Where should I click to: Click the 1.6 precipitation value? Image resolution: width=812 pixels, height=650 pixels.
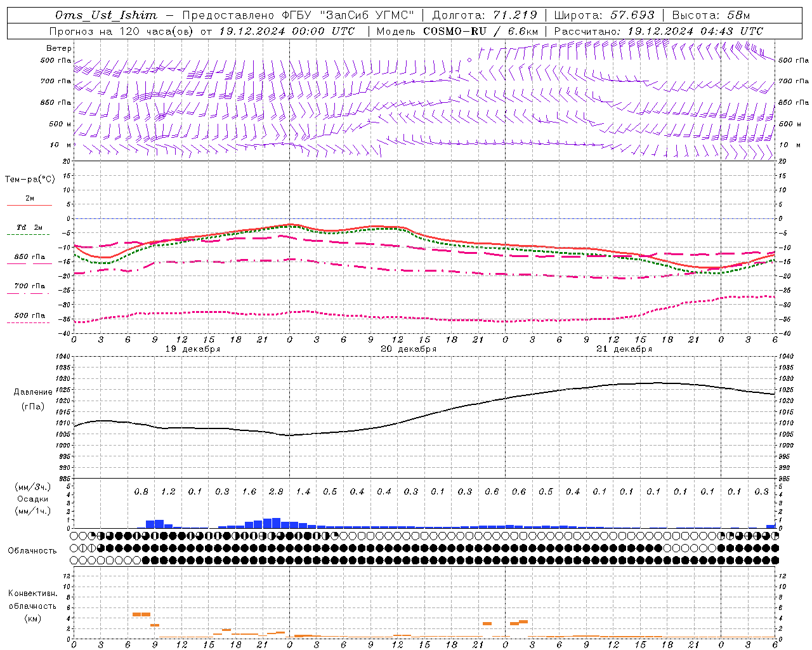pos(249,492)
